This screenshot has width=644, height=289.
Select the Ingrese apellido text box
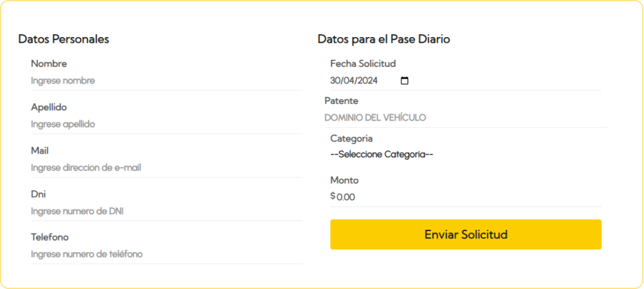167,124
